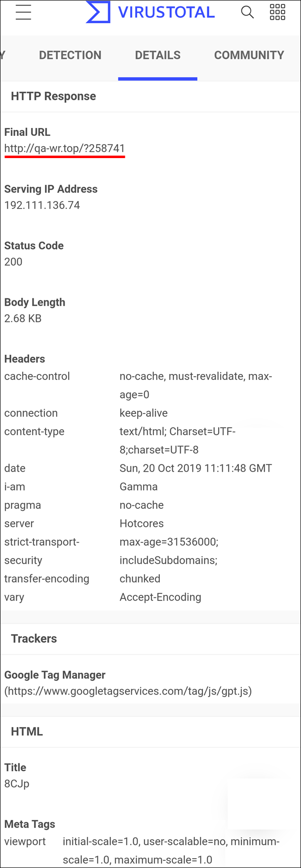301x868 pixels.
Task: Click the HTTP Response section header
Action: tap(53, 96)
